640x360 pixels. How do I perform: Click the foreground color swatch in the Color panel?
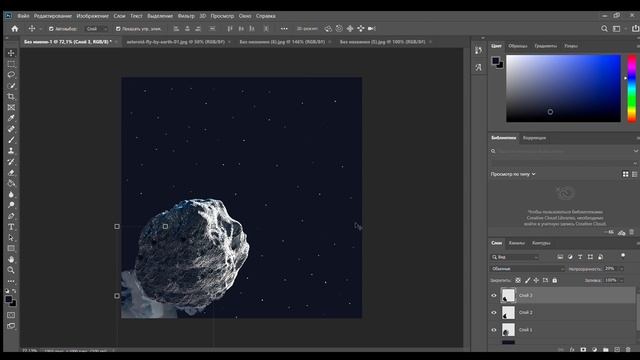pyautogui.click(x=496, y=61)
